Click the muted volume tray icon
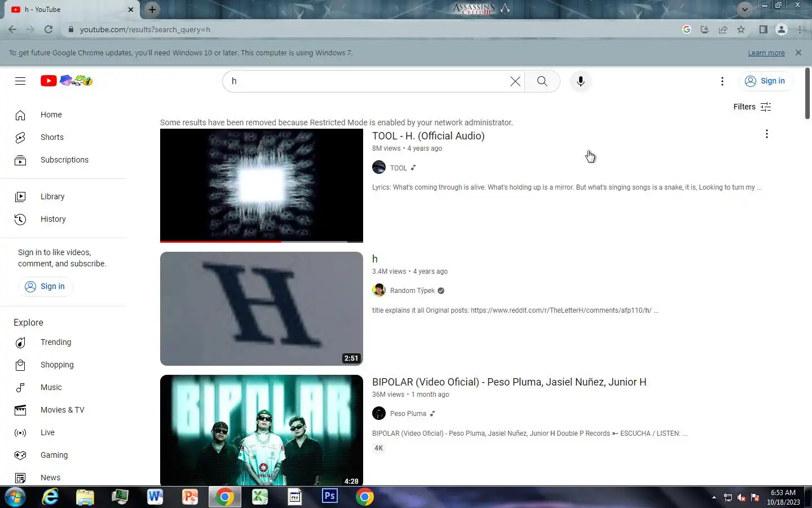Screen dimensions: 812x508 [741, 497]
